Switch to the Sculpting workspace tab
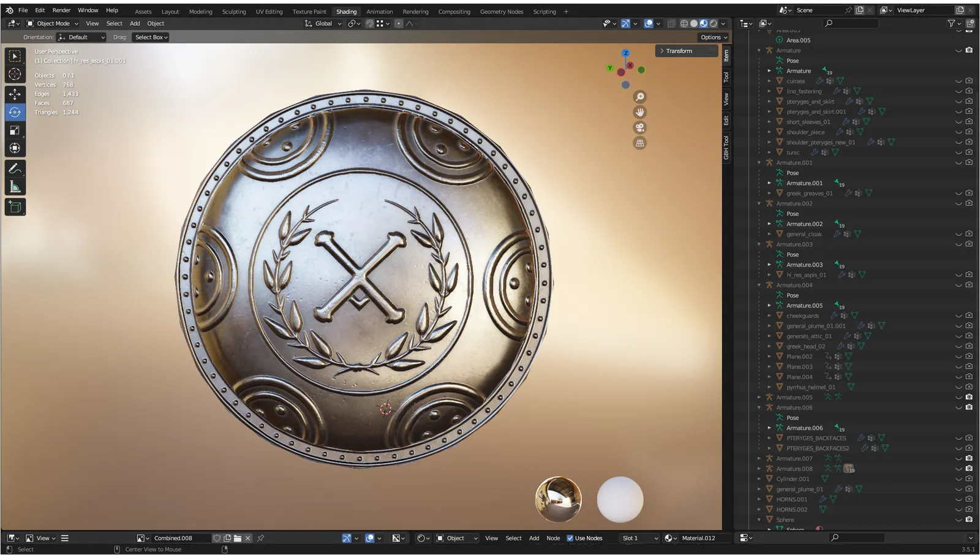 point(234,12)
